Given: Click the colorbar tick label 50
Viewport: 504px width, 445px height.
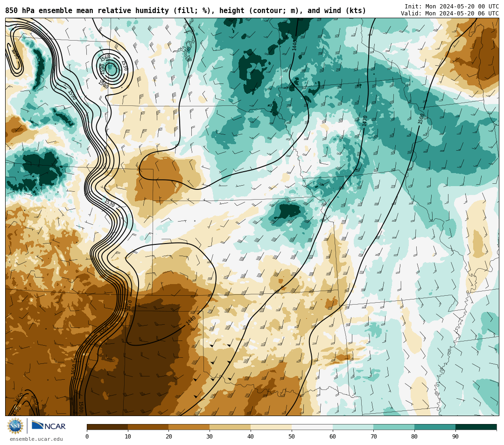Looking at the screenshot, I should click(292, 436).
